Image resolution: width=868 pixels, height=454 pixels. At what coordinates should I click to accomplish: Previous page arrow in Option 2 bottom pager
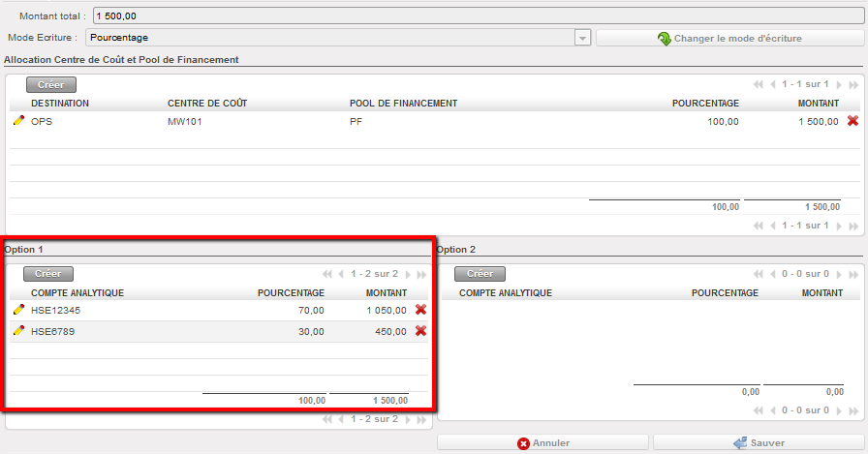pos(773,410)
